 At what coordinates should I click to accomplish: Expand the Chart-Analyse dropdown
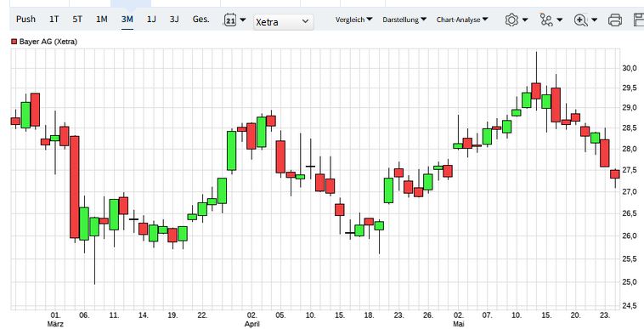coord(462,20)
